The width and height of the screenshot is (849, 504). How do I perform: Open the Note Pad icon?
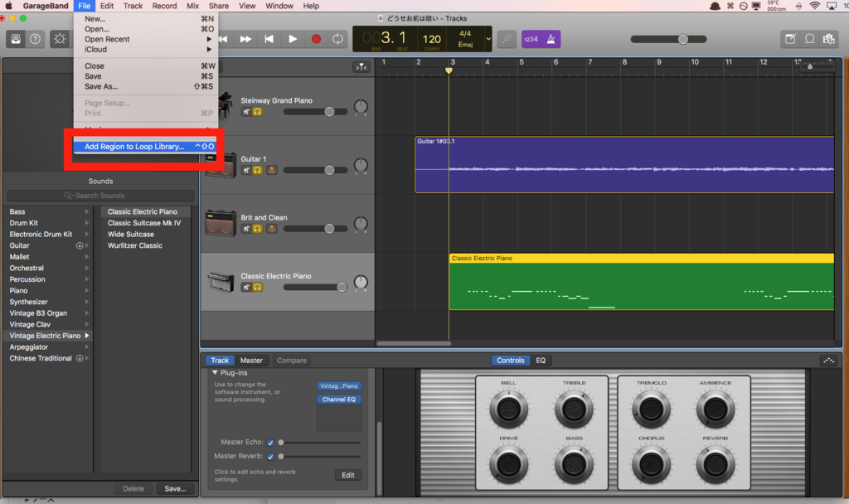point(790,39)
